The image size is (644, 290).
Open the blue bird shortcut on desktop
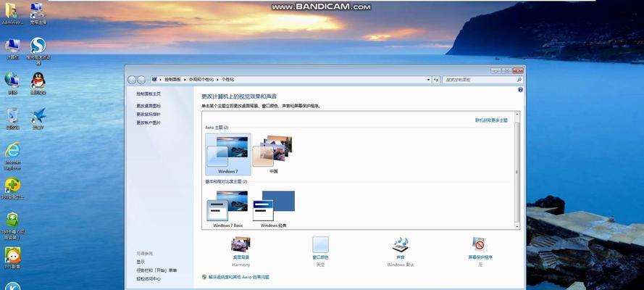tap(38, 119)
